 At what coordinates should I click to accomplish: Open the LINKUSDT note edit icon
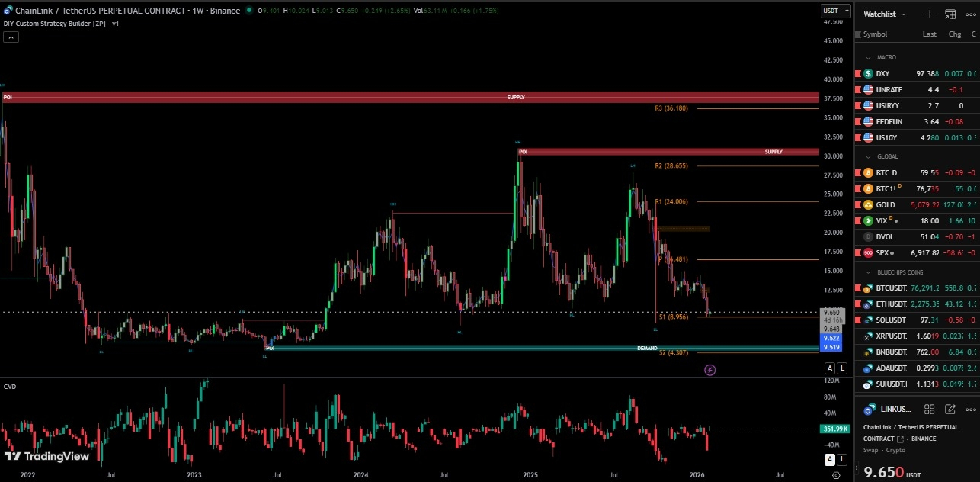950,410
